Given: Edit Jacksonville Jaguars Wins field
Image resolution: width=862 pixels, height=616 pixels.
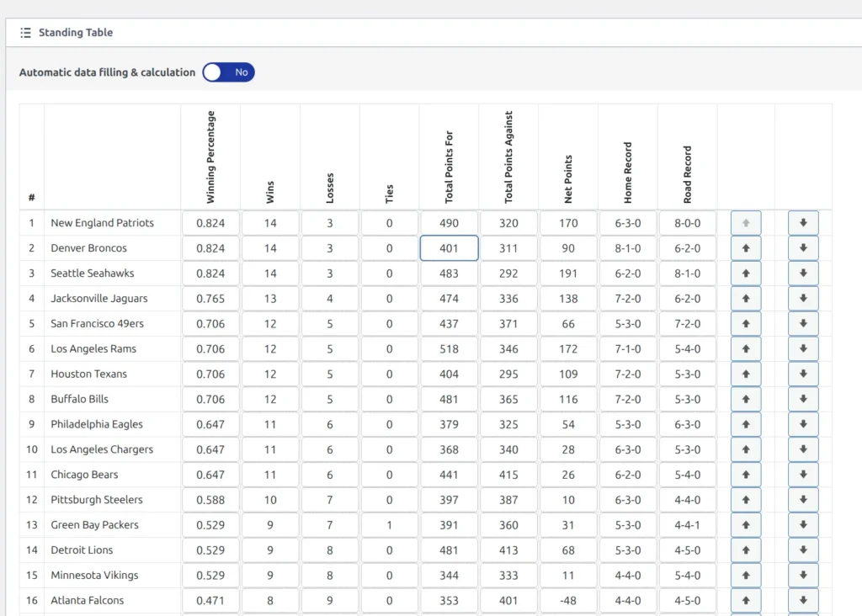Looking at the screenshot, I should pyautogui.click(x=270, y=299).
